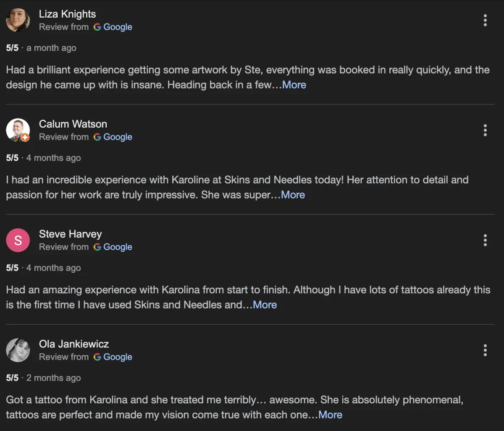Viewport: 504px width, 431px height.
Task: Click Liza Knights profile picture
Action: (x=18, y=20)
